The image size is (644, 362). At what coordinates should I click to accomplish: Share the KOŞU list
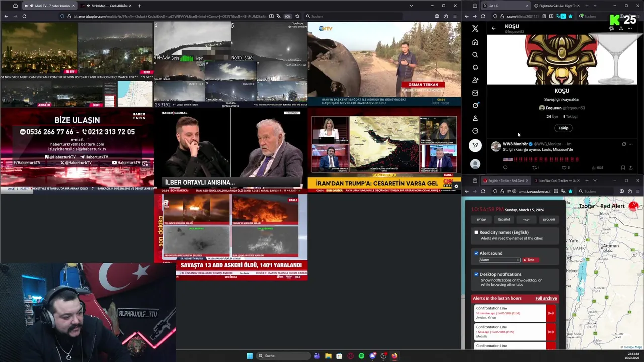tap(621, 28)
